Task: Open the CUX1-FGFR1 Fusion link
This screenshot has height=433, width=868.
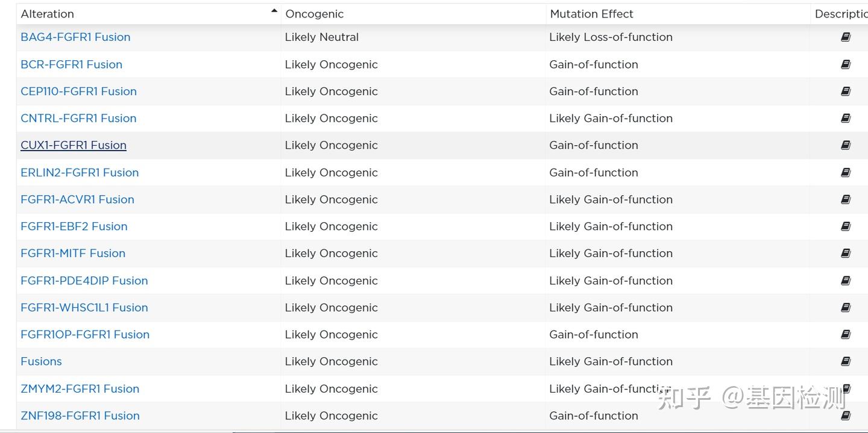Action: coord(74,145)
